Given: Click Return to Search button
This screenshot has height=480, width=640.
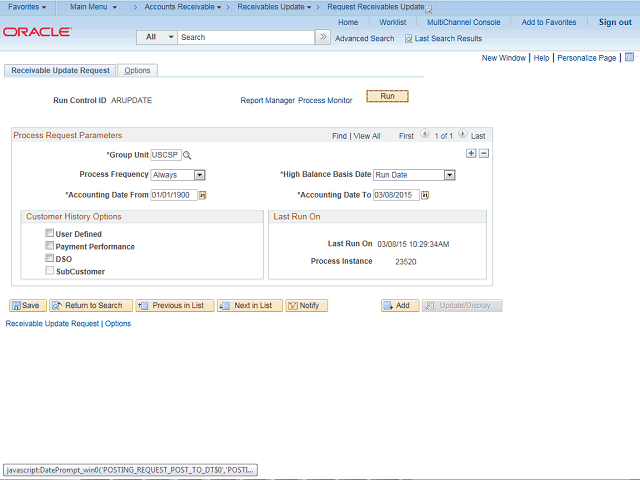Looking at the screenshot, I should (x=91, y=305).
